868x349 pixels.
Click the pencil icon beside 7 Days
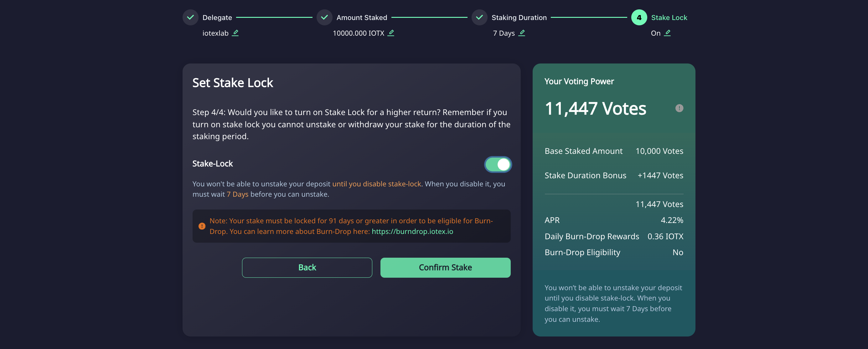tap(522, 33)
